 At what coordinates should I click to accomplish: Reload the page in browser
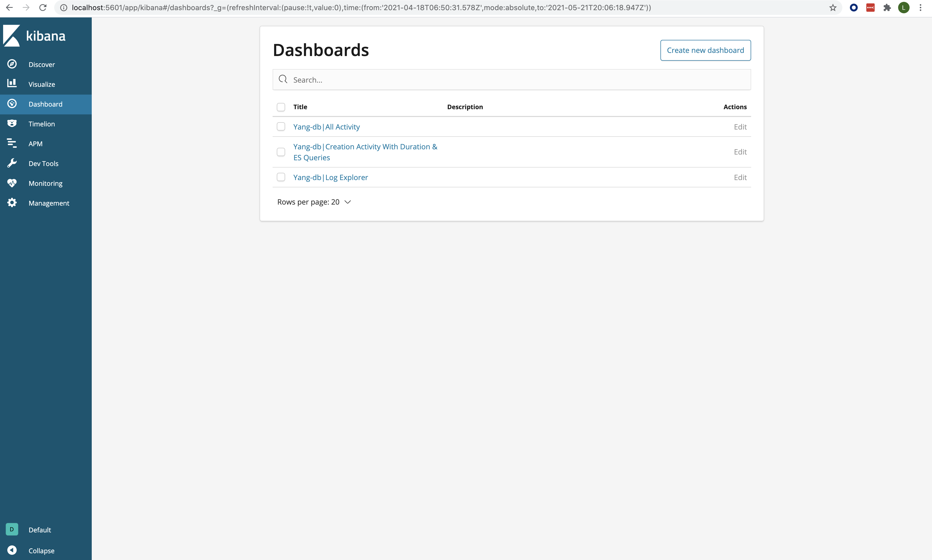click(x=43, y=8)
